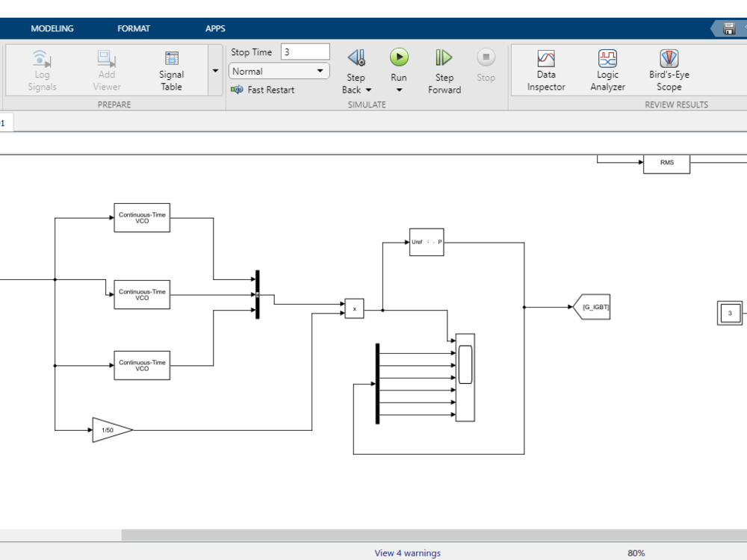This screenshot has width=747, height=560.
Task: Select the FORMAT ribbon tab
Action: [x=134, y=28]
